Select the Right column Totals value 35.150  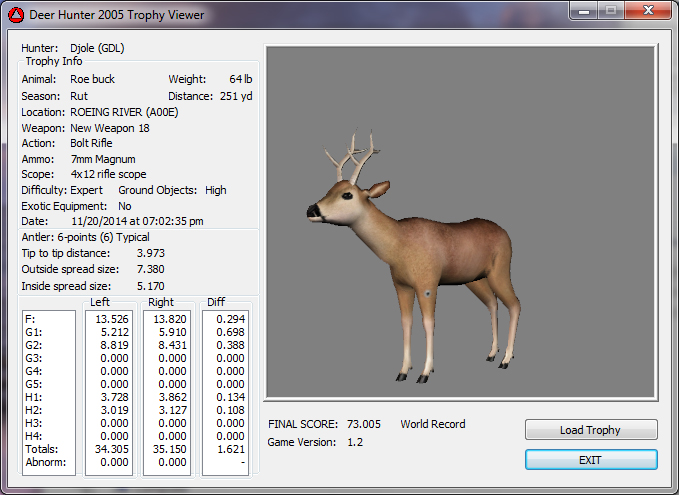click(168, 449)
